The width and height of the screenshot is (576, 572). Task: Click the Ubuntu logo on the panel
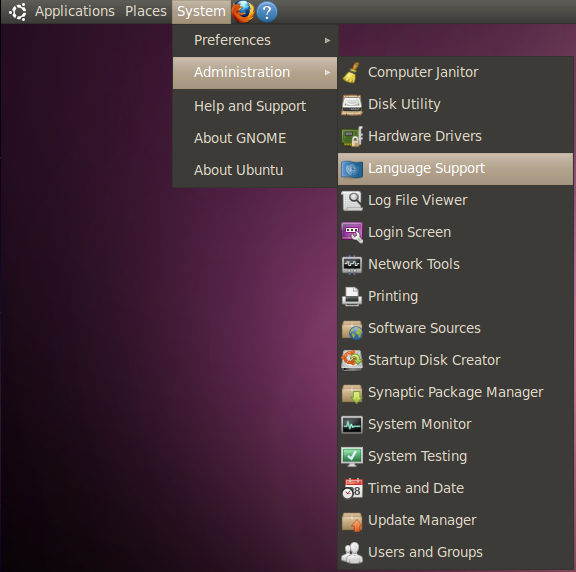tap(18, 12)
